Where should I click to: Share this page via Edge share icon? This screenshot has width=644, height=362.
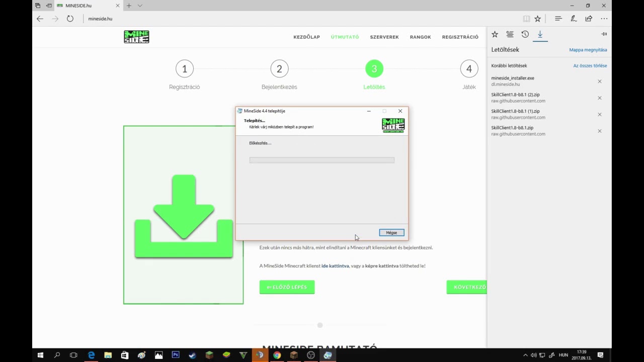589,19
